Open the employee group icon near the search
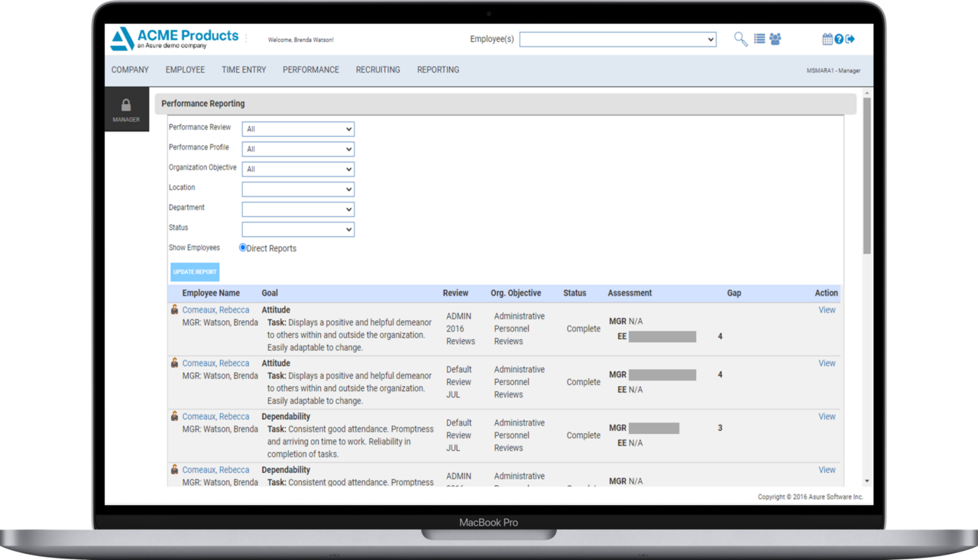This screenshot has height=560, width=978. (776, 39)
